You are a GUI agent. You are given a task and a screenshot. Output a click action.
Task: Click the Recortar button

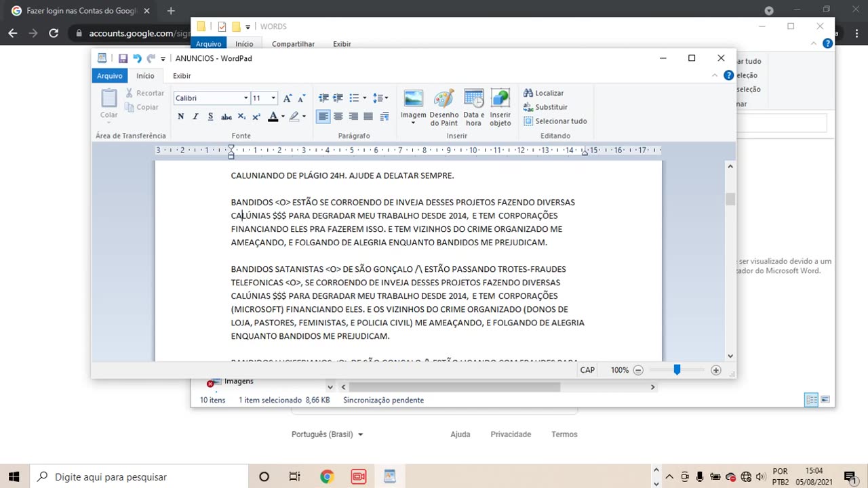click(x=144, y=93)
